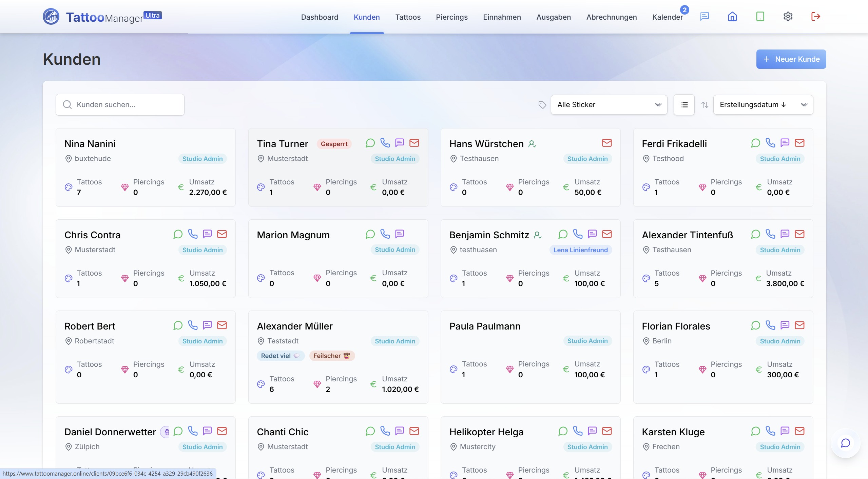This screenshot has height=479, width=868.
Task: Open the Nina Nanini customer card
Action: [146, 167]
